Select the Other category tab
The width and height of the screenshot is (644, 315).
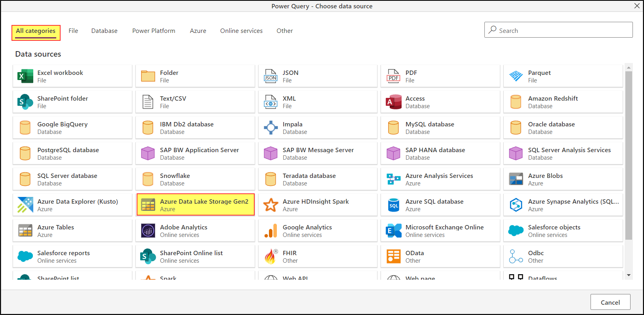(x=285, y=31)
